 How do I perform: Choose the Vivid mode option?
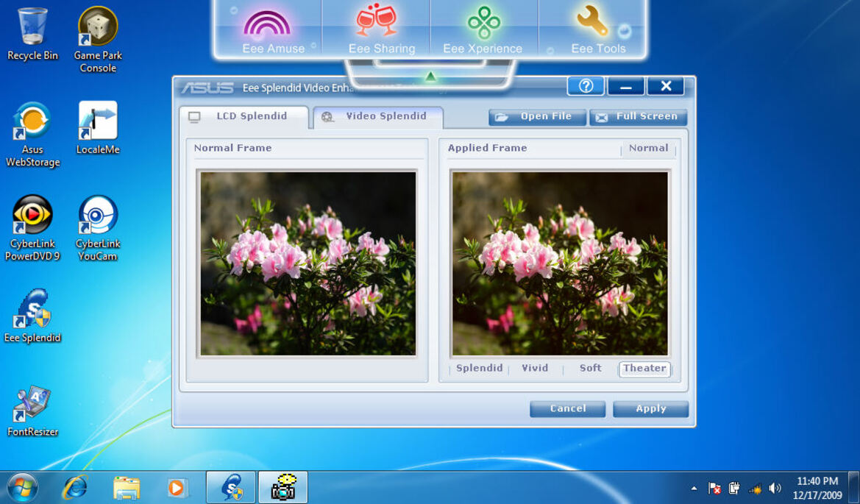[x=535, y=369]
